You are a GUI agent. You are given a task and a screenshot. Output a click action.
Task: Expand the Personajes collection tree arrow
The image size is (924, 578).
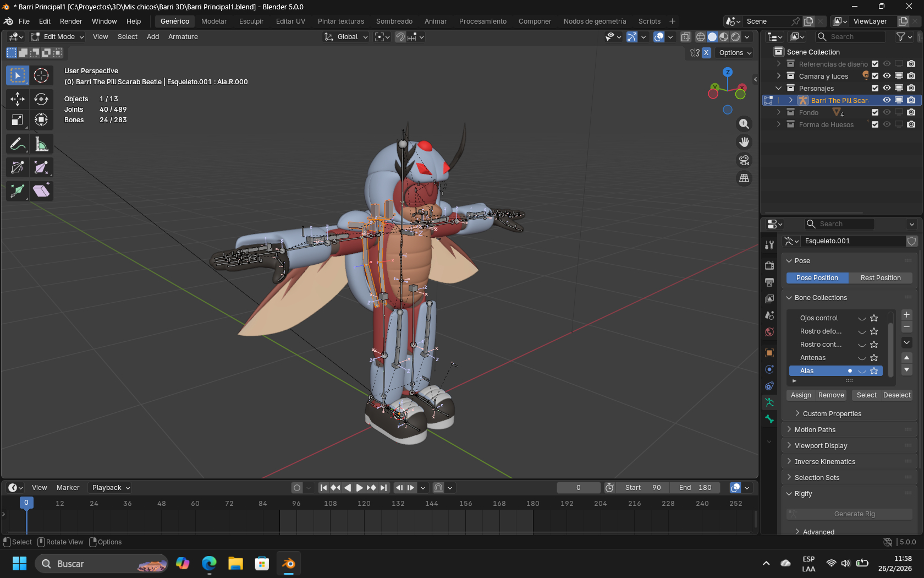click(778, 88)
